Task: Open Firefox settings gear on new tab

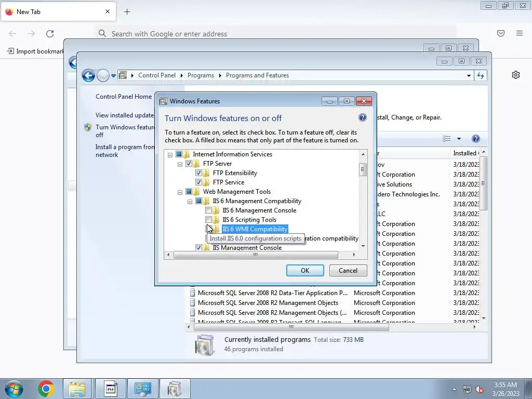Action: coord(516,75)
